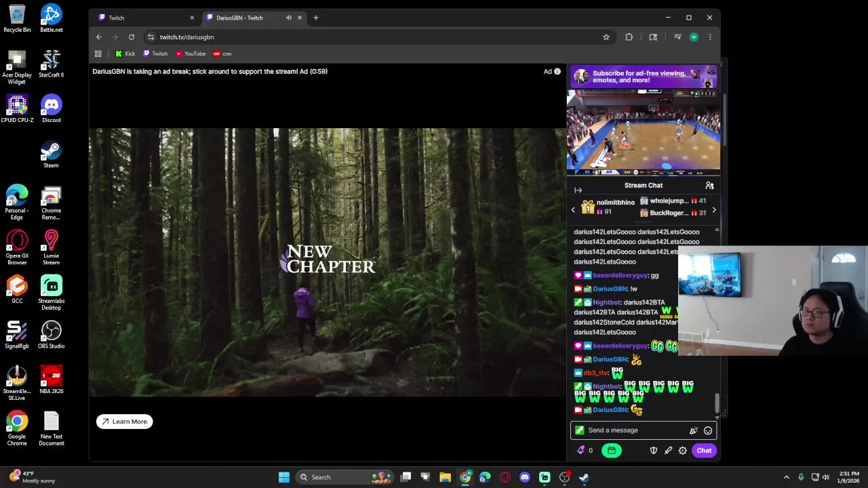Open a new browser tab

315,18
